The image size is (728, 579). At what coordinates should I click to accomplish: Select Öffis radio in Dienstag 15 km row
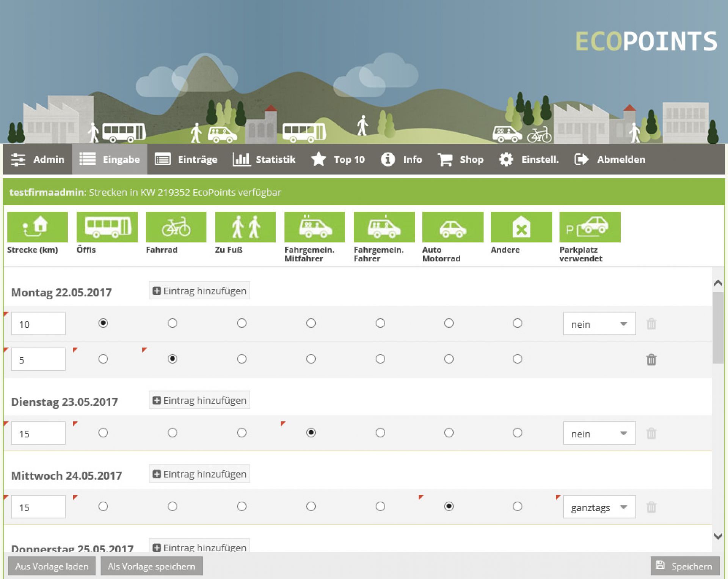click(x=103, y=433)
